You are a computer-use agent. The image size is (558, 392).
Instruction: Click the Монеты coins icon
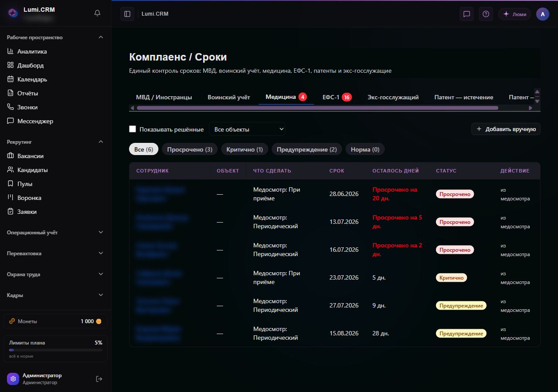point(12,321)
